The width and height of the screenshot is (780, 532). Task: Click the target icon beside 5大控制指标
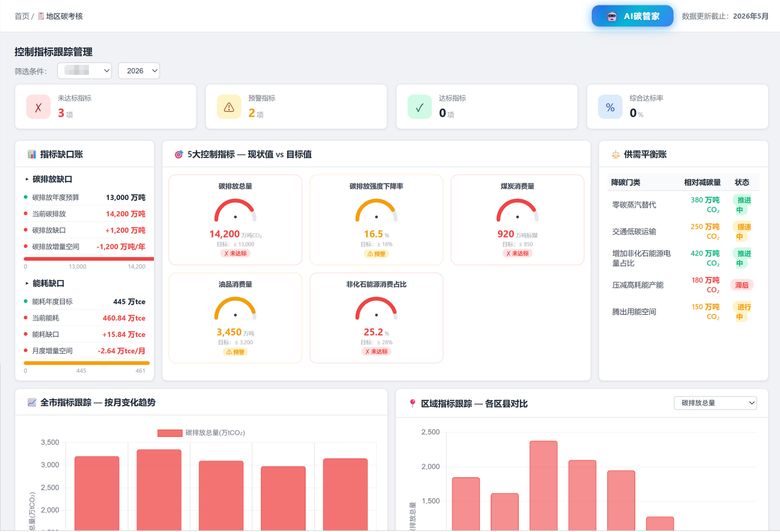(179, 154)
